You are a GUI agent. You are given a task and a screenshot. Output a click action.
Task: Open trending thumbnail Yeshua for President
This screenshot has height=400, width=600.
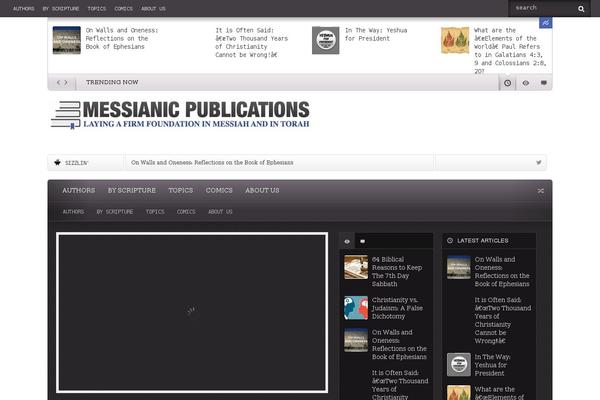[326, 40]
